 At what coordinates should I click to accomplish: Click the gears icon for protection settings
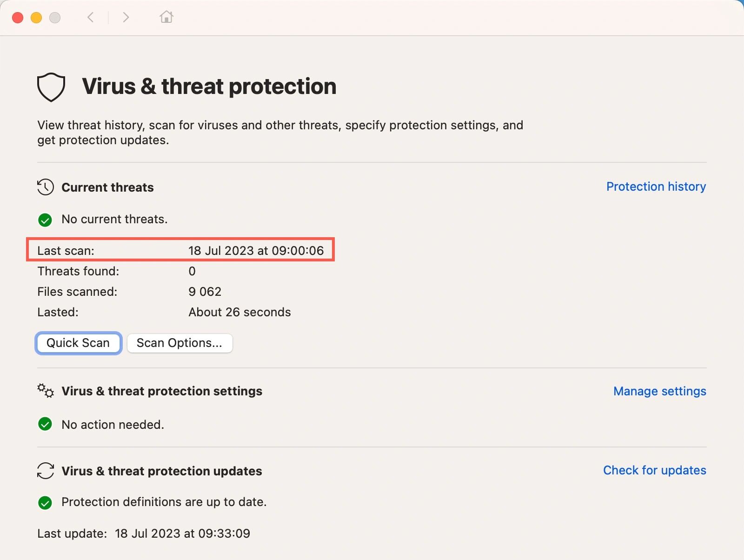[x=46, y=391]
